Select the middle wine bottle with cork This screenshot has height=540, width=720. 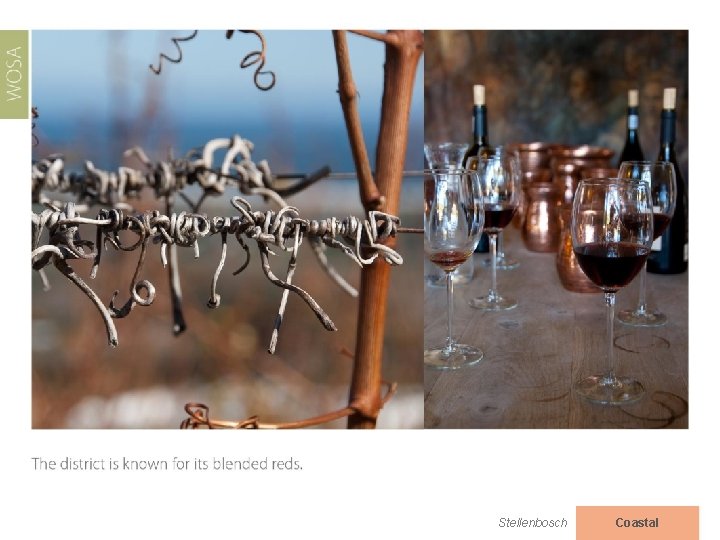633,127
